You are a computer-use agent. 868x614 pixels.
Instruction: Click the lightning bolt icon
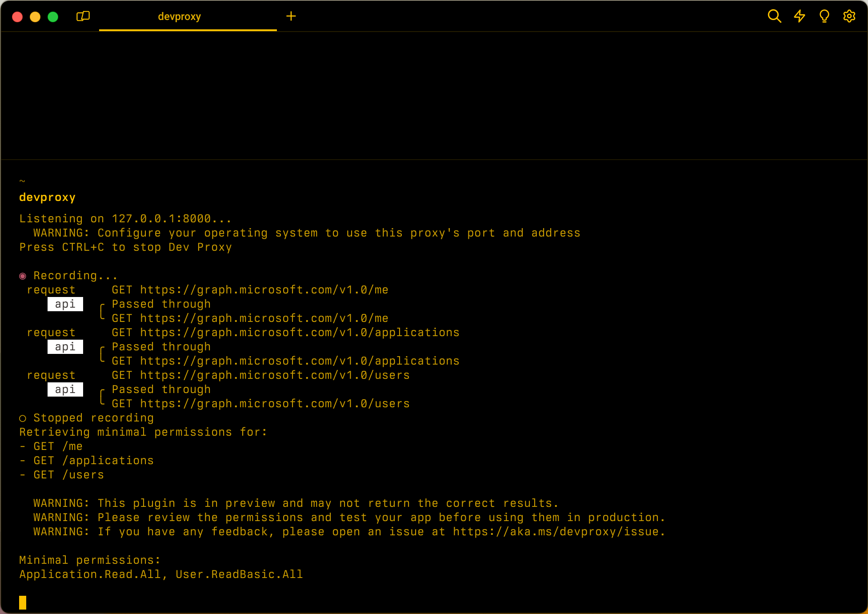(x=800, y=16)
